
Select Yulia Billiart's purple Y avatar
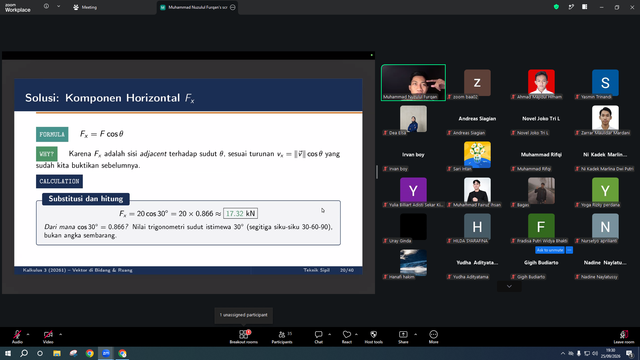pyautogui.click(x=413, y=191)
